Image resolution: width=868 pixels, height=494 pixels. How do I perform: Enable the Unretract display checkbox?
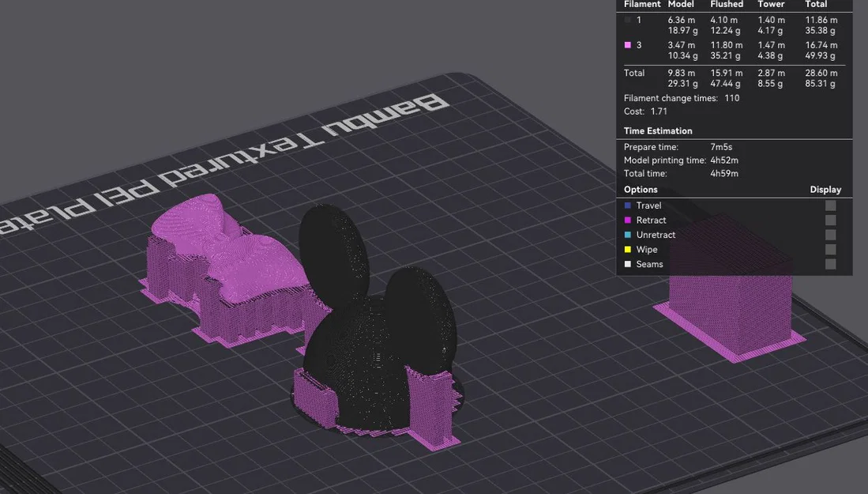click(830, 235)
